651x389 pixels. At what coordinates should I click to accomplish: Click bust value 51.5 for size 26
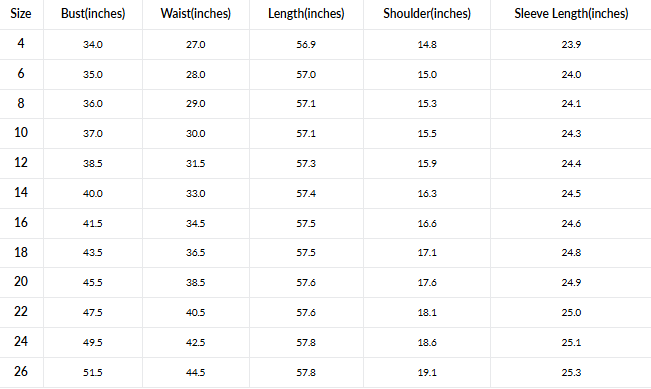pyautogui.click(x=93, y=372)
